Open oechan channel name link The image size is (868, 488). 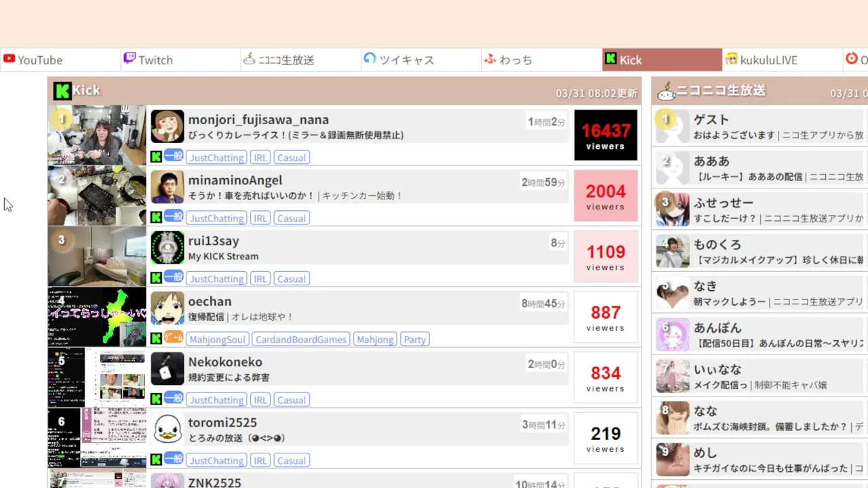tap(210, 301)
